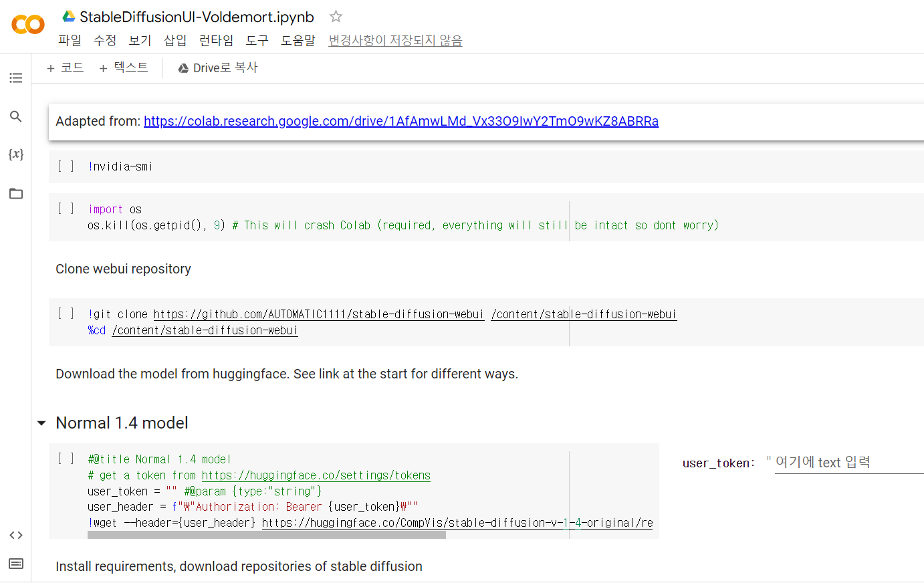Click the horizontal scrollbar in the model cell
Viewport: 924px width, 587px height.
266,535
